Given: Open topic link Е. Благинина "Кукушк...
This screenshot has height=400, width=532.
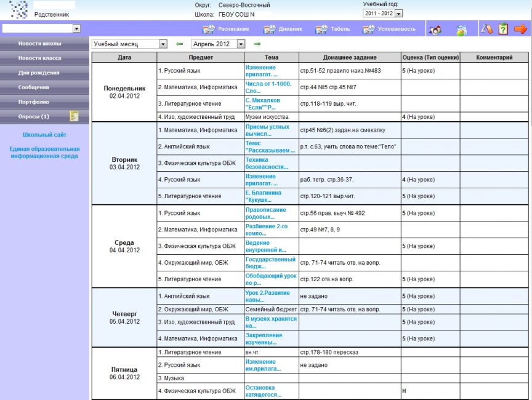Looking at the screenshot, I should [x=264, y=196].
